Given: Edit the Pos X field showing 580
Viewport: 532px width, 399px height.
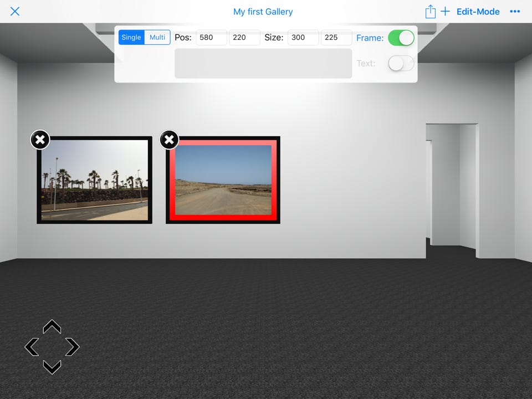Looking at the screenshot, I should point(211,38).
